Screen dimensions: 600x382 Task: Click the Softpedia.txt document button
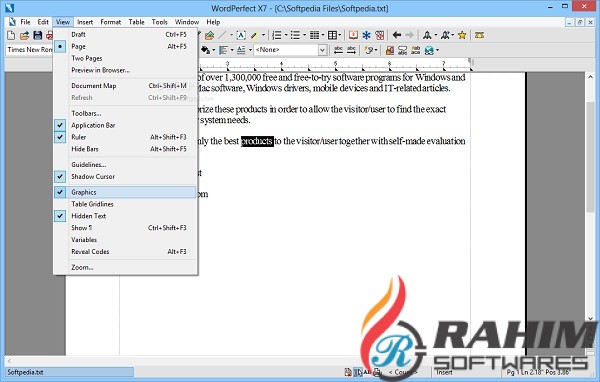[69, 372]
